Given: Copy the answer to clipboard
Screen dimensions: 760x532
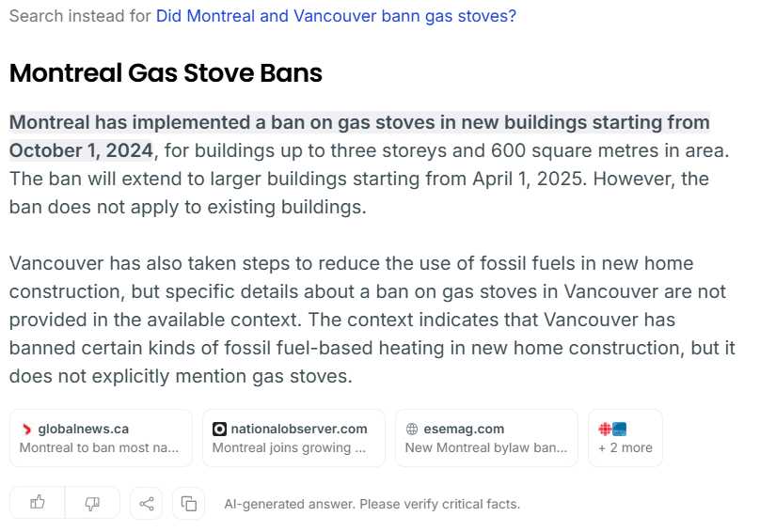Looking at the screenshot, I should pos(188,504).
